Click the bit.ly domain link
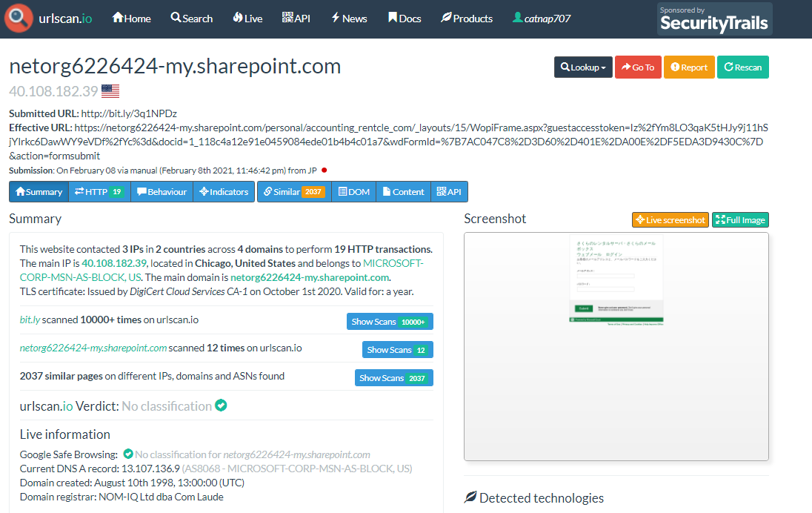 pyautogui.click(x=30, y=320)
